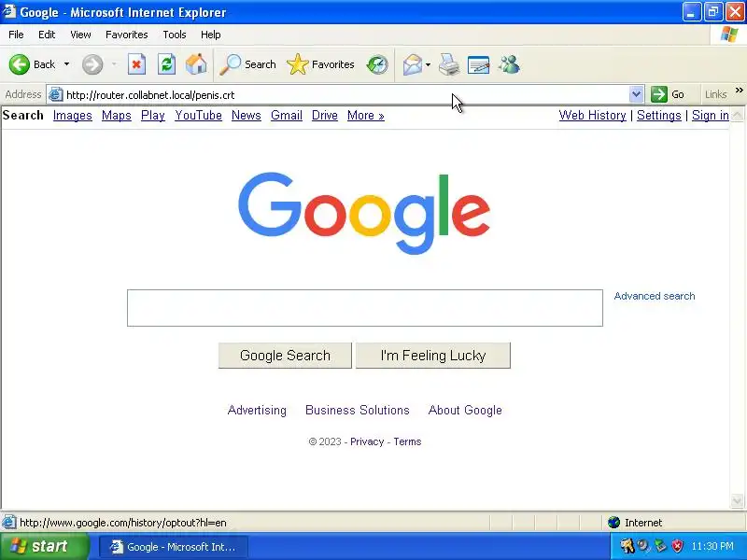Expand the address bar dropdown arrow

pyautogui.click(x=636, y=94)
